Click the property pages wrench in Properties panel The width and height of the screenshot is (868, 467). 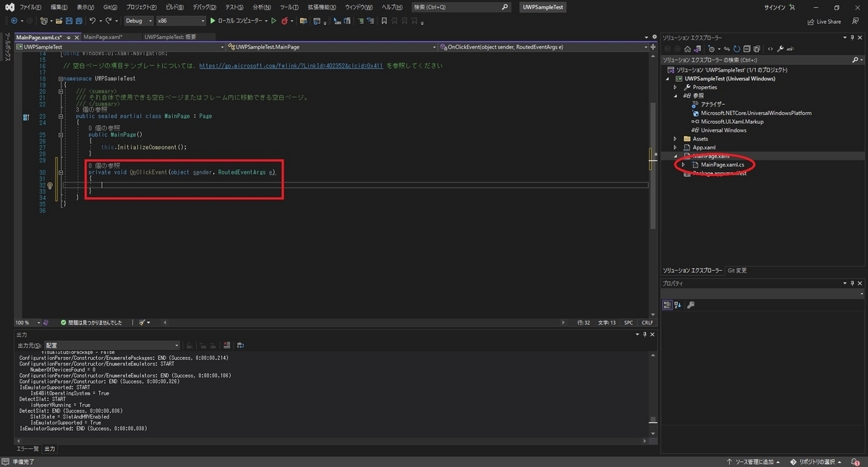tap(691, 305)
